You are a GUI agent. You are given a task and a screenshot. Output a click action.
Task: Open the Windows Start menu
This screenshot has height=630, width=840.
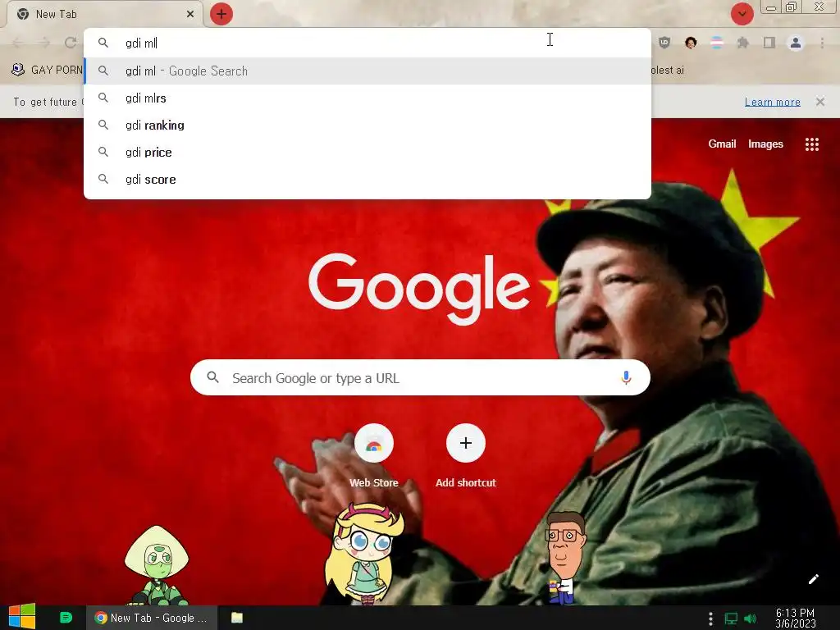[x=22, y=617]
